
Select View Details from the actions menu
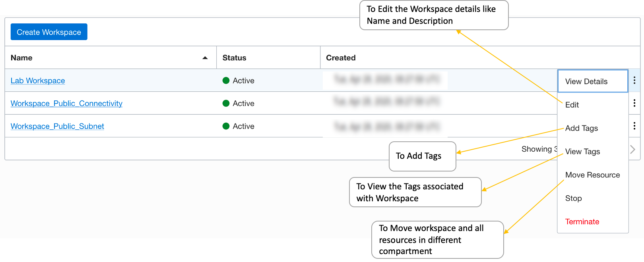[586, 81]
